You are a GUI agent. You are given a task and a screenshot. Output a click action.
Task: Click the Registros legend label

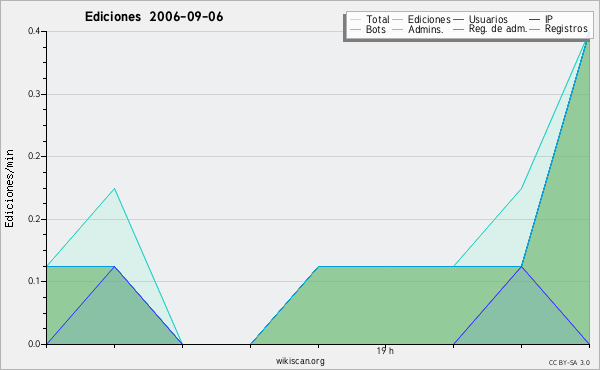tap(566, 29)
